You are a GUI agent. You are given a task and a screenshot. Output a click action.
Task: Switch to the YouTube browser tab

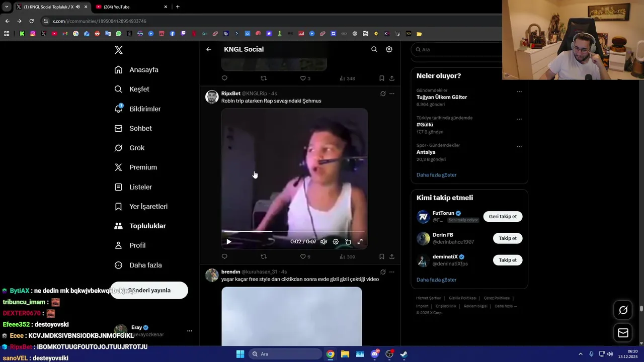click(x=131, y=7)
